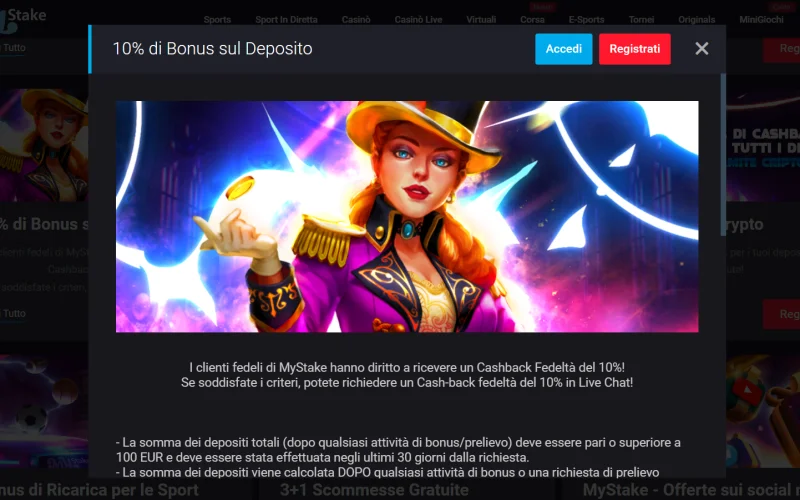The width and height of the screenshot is (800, 500).
Task: Go to the Originals section
Action: click(696, 19)
